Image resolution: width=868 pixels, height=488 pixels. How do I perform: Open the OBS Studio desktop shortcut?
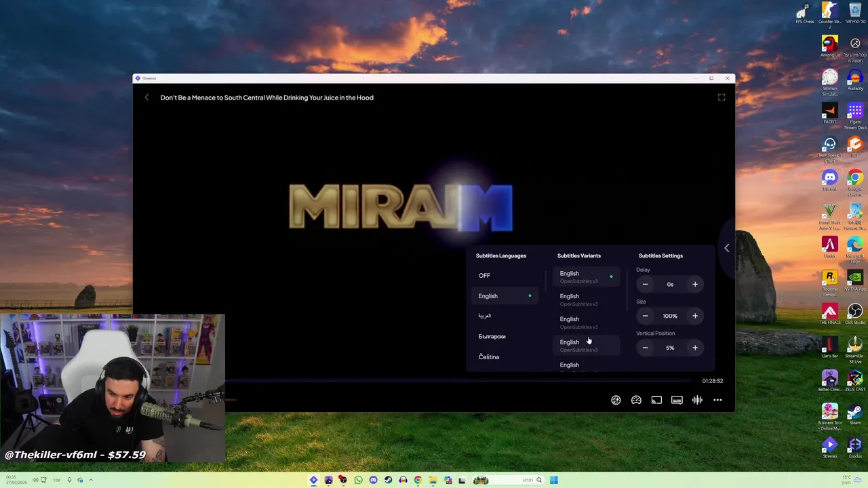[x=855, y=313]
